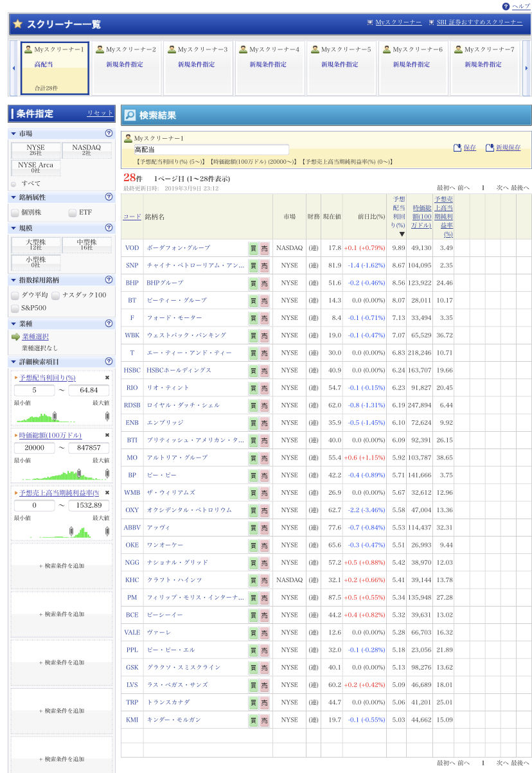Toggle the NYSE 26社 market filter
Viewport: 532px width, 773px height.
pyautogui.click(x=35, y=150)
